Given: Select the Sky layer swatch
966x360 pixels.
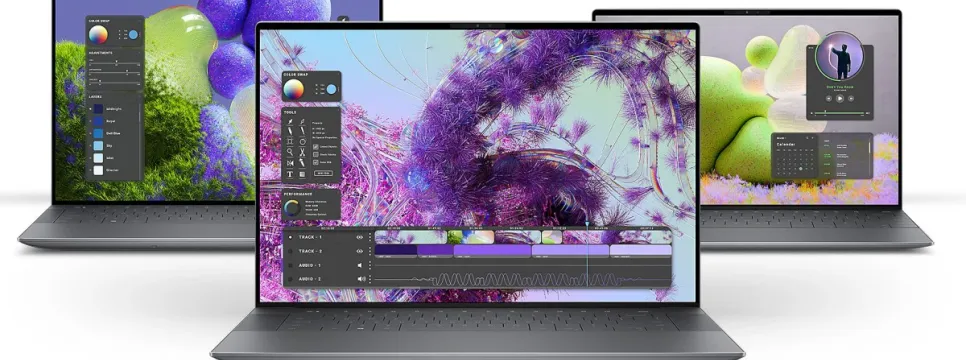Looking at the screenshot, I should point(98,145).
